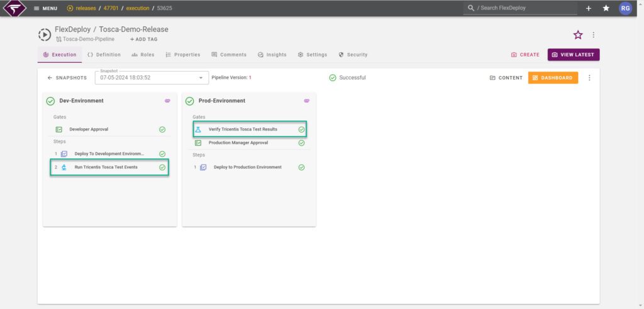Screen dimensions: 644x309
Task: Select the Prod-Environment stage title
Action: 222,100
